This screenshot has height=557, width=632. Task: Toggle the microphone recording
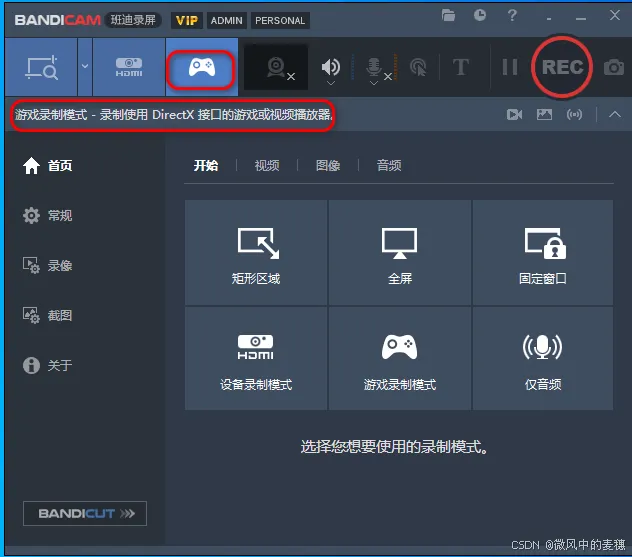pyautogui.click(x=375, y=67)
